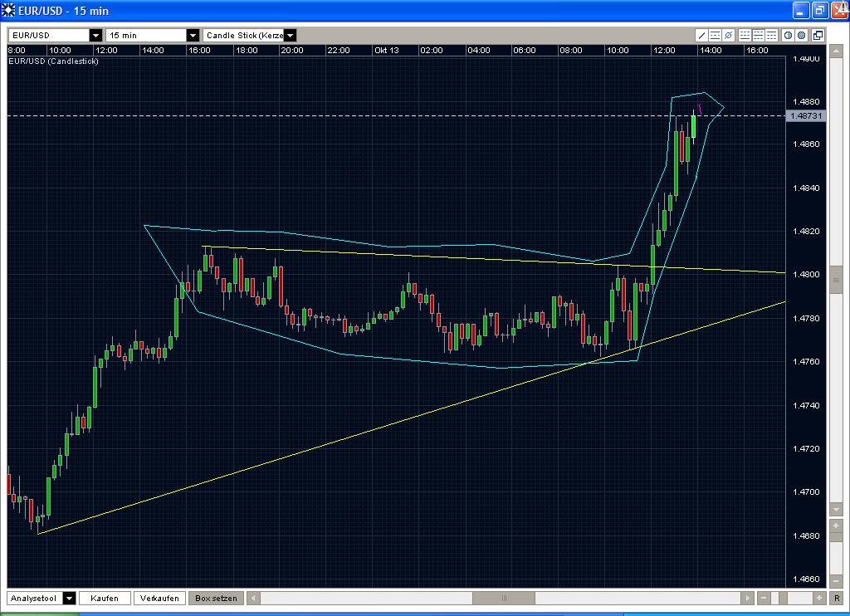Click the horizontal zoom plus button
This screenshot has height=616, width=850.
(x=819, y=598)
